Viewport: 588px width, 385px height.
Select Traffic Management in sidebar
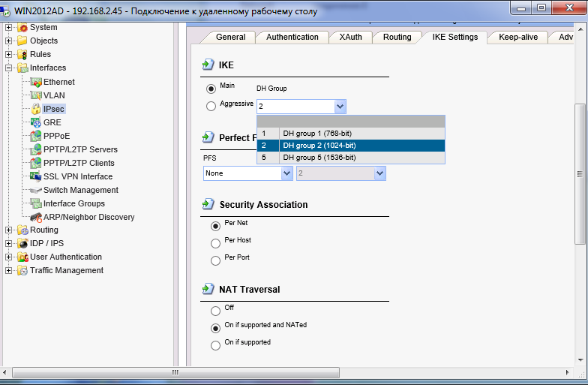(x=67, y=270)
